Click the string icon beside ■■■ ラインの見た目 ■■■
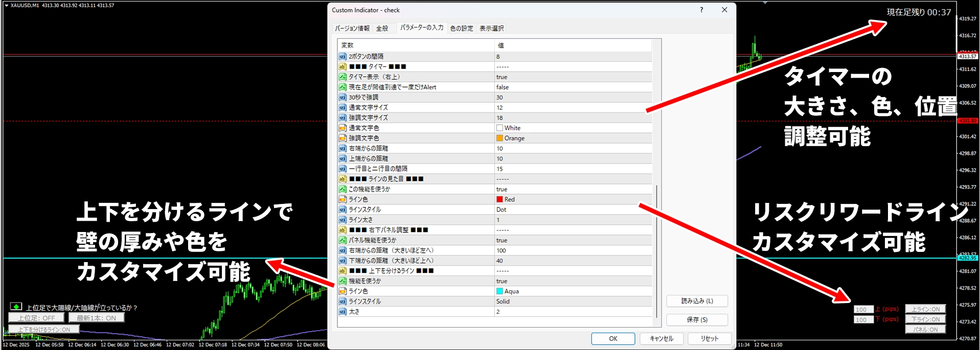 343,179
